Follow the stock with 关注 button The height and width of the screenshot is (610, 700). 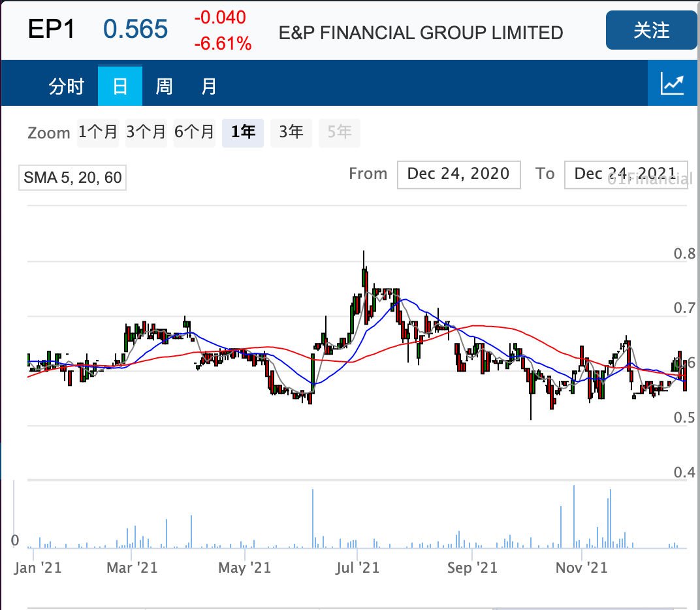pos(651,30)
